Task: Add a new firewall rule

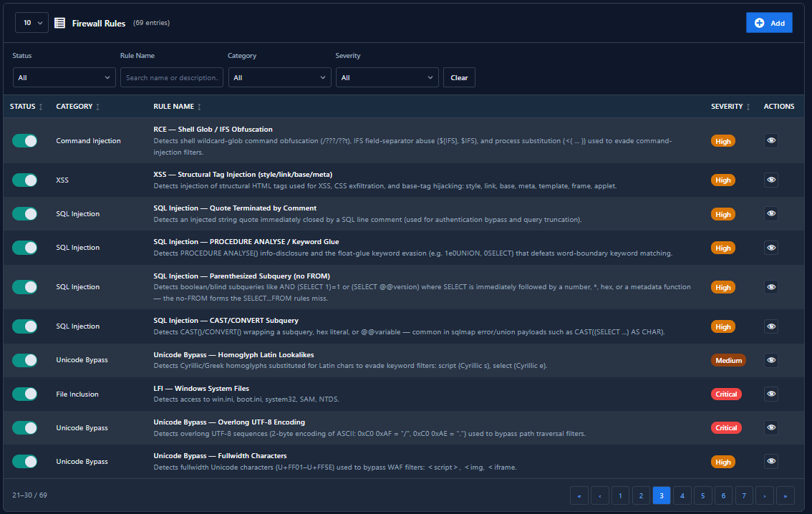Action: coord(769,23)
